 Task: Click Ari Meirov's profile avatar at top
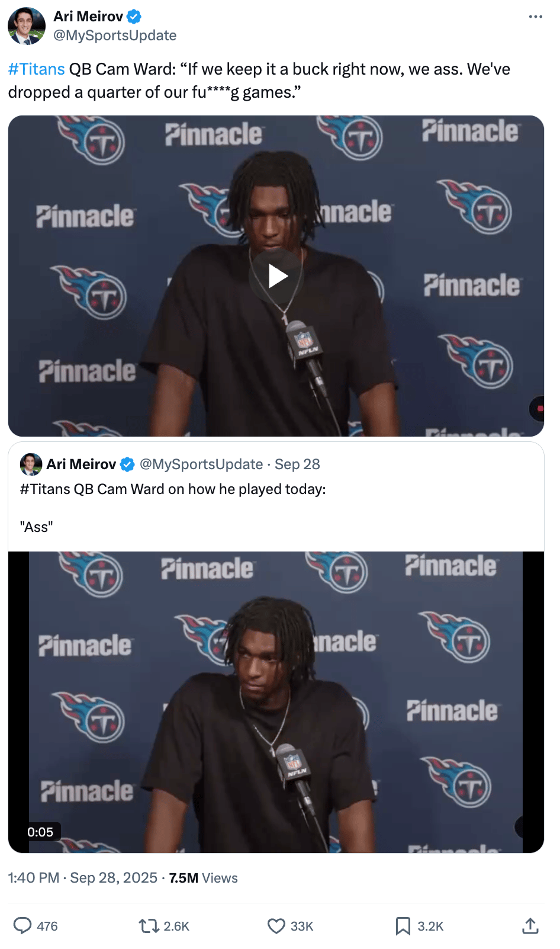(x=27, y=26)
